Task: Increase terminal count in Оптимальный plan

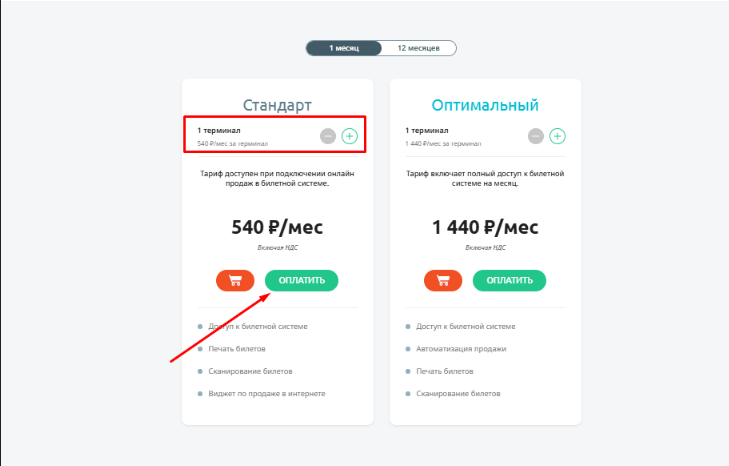Action: pyautogui.click(x=557, y=136)
